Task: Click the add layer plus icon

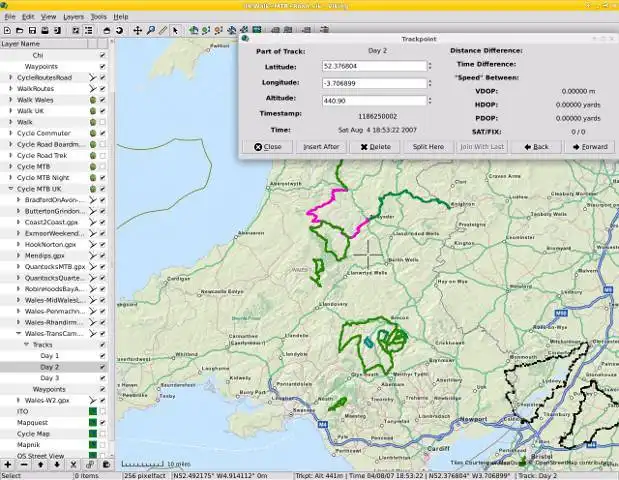Action: pos(8,465)
